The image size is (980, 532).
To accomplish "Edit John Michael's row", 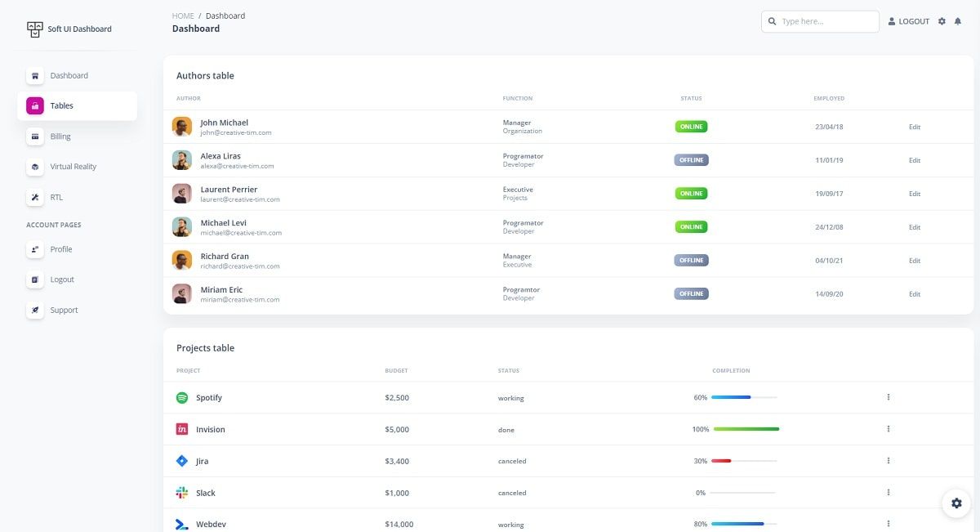I will click(x=915, y=127).
